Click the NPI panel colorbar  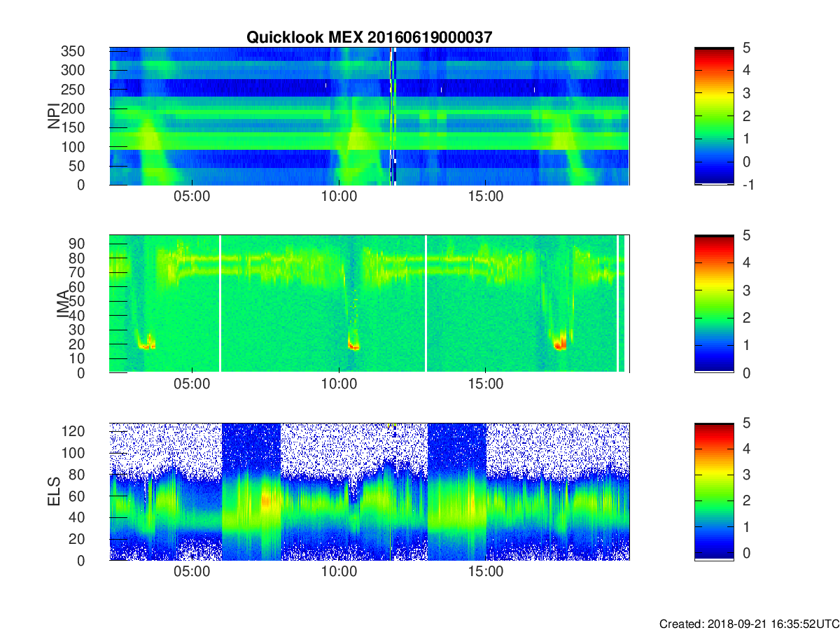(x=714, y=116)
